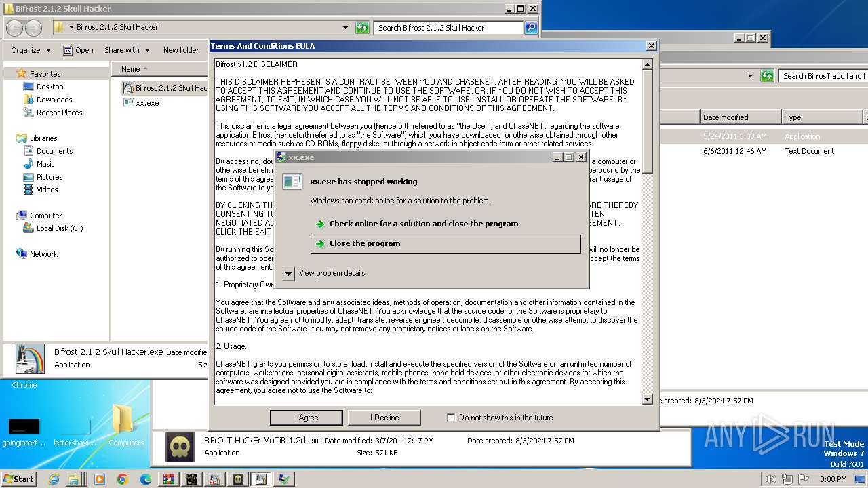Click the Type column header
Image resolution: width=868 pixels, height=488 pixels.
822,117
